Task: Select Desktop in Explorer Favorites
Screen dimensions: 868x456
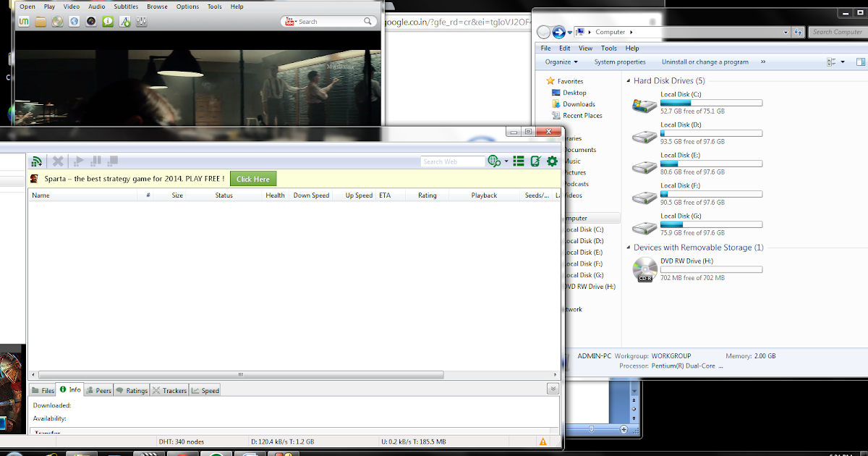Action: 569,93
